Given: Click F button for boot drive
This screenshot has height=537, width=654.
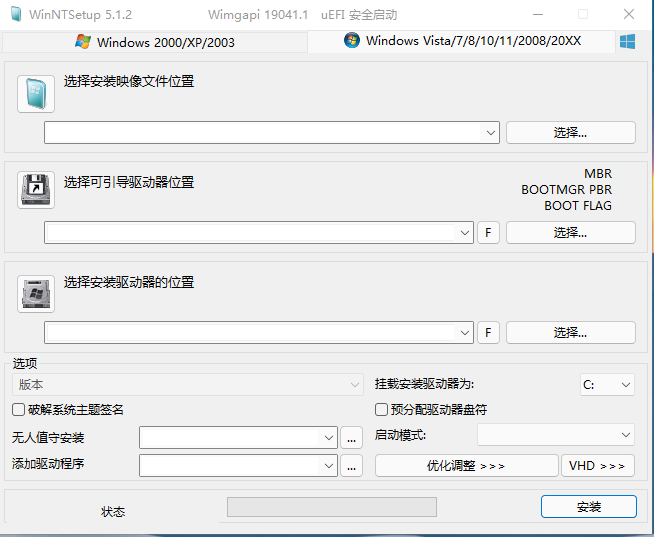Looking at the screenshot, I should click(488, 232).
